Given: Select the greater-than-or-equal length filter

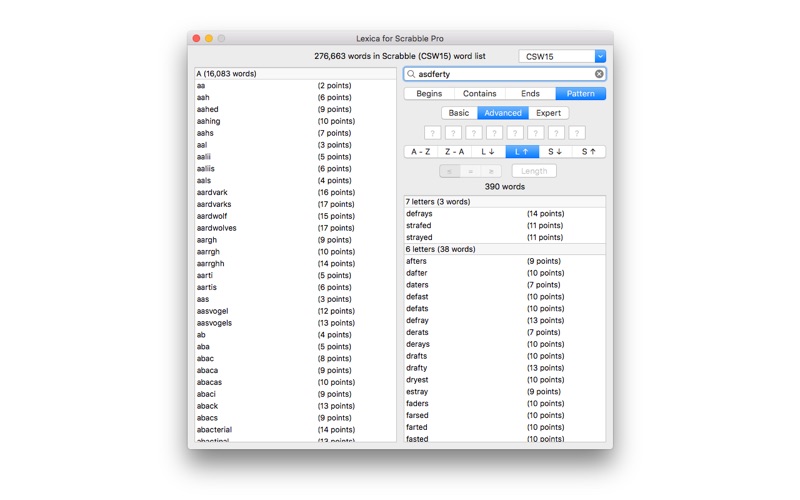Looking at the screenshot, I should (x=491, y=171).
